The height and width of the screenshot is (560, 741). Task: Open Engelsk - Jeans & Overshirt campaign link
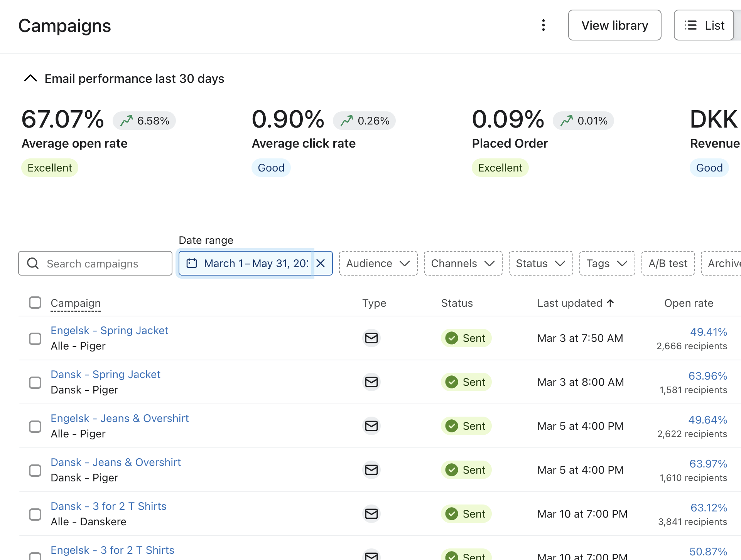click(120, 418)
